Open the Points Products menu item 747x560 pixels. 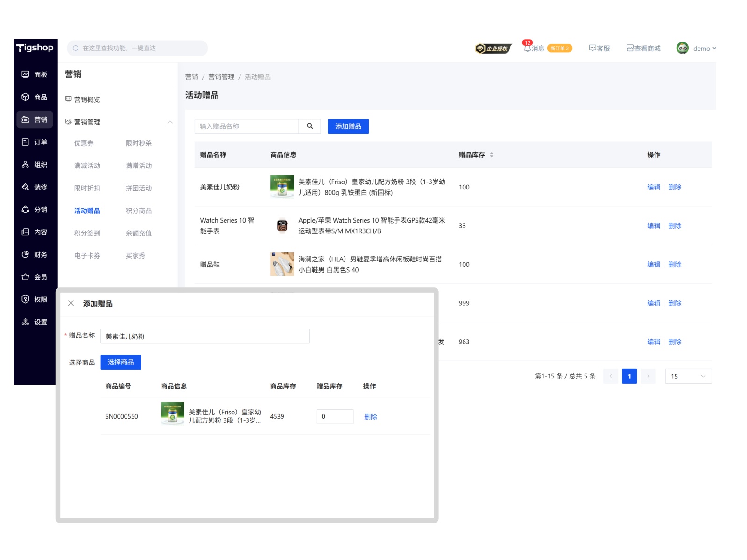tap(139, 211)
